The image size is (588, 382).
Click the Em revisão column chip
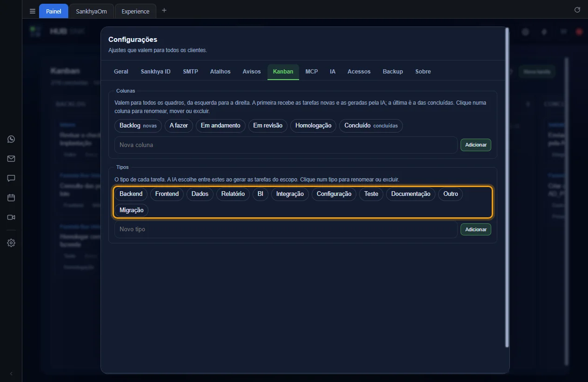pyautogui.click(x=267, y=126)
